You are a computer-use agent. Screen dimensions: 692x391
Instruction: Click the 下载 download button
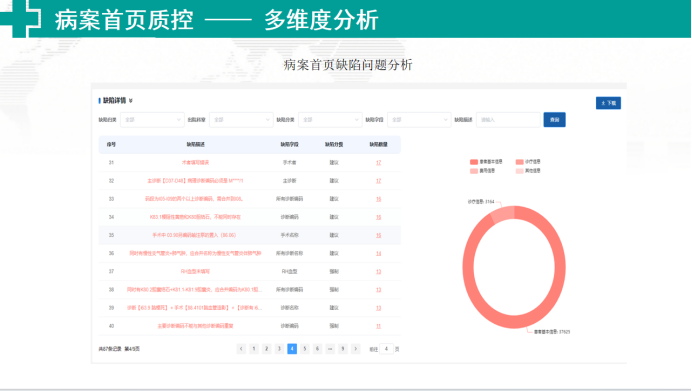pyautogui.click(x=608, y=103)
